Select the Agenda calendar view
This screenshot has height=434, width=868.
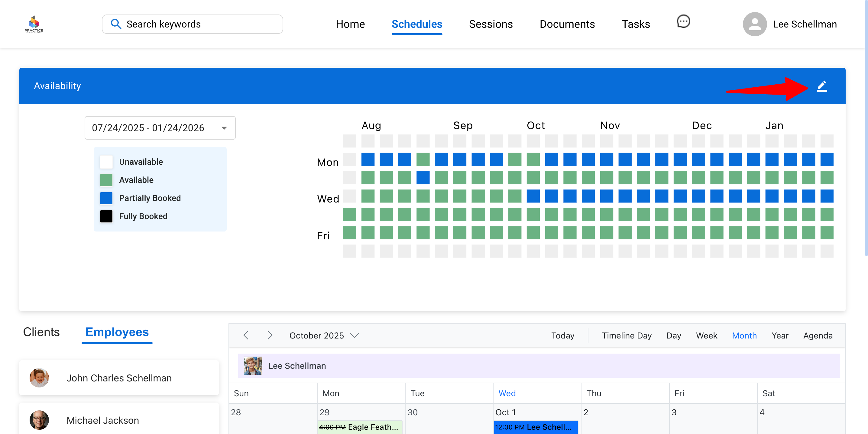(818, 335)
